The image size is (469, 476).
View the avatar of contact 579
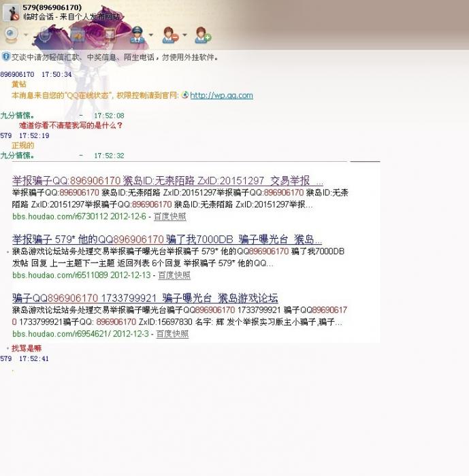[11, 12]
